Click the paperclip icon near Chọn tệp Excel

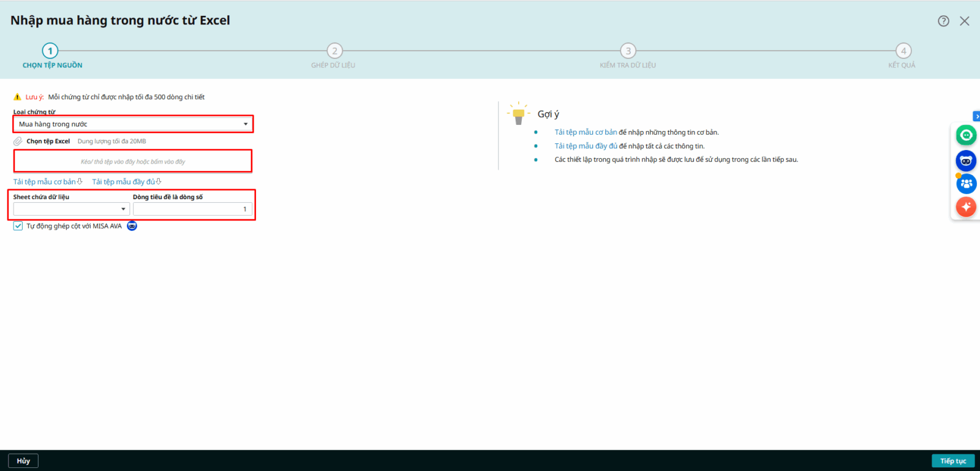(x=18, y=141)
